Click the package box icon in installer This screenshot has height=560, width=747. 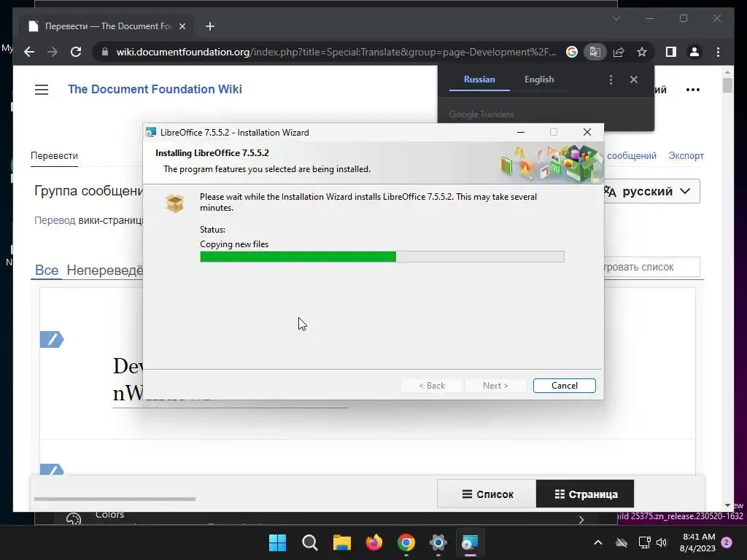click(175, 203)
